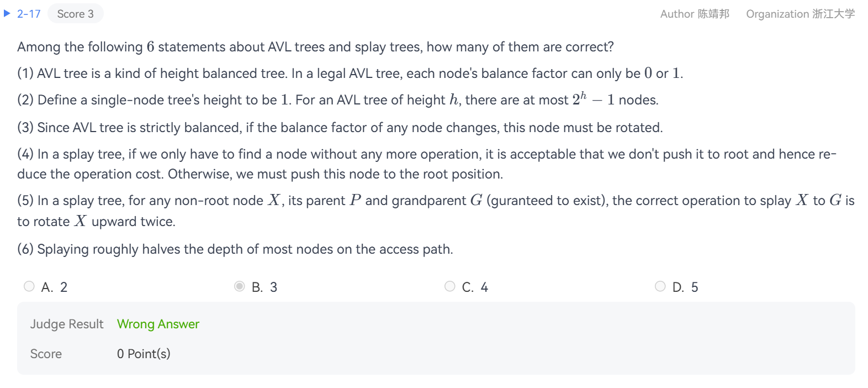Select radio option B. 3

click(x=240, y=286)
